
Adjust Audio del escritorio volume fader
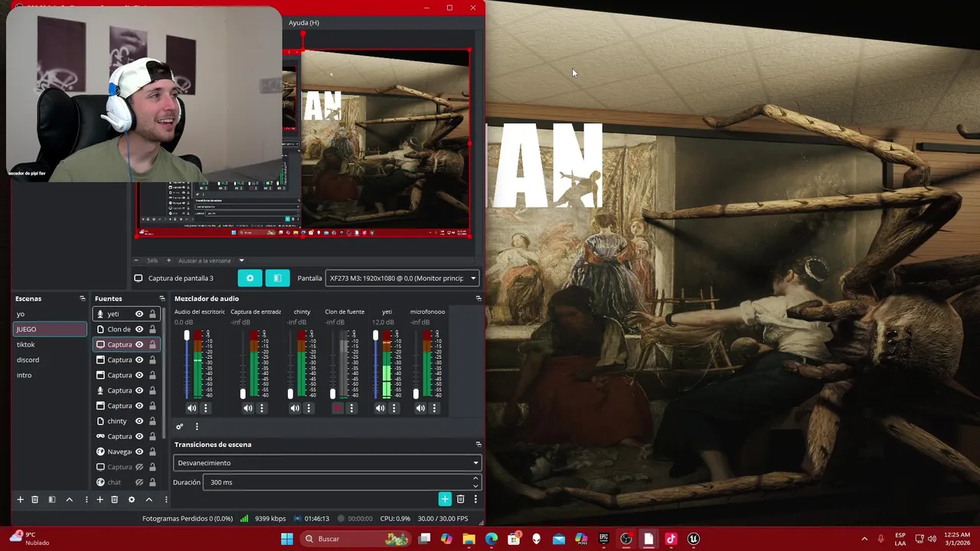point(187,336)
